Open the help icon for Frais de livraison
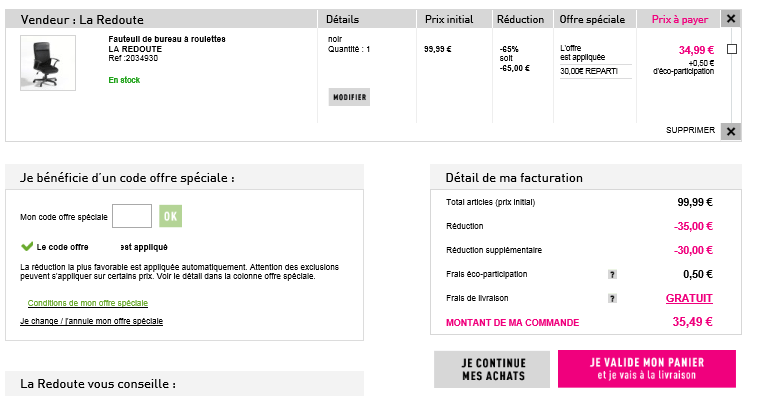The width and height of the screenshot is (765, 399). pos(612,299)
